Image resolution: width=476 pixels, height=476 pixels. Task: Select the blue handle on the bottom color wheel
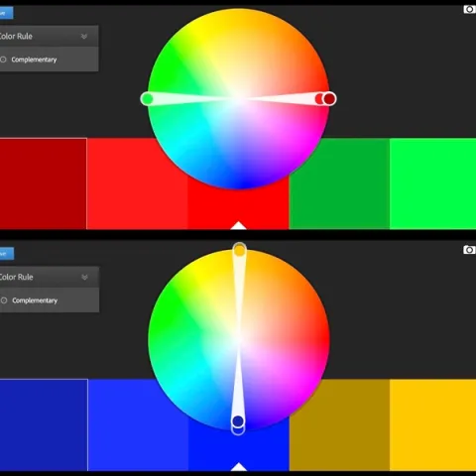point(238,421)
